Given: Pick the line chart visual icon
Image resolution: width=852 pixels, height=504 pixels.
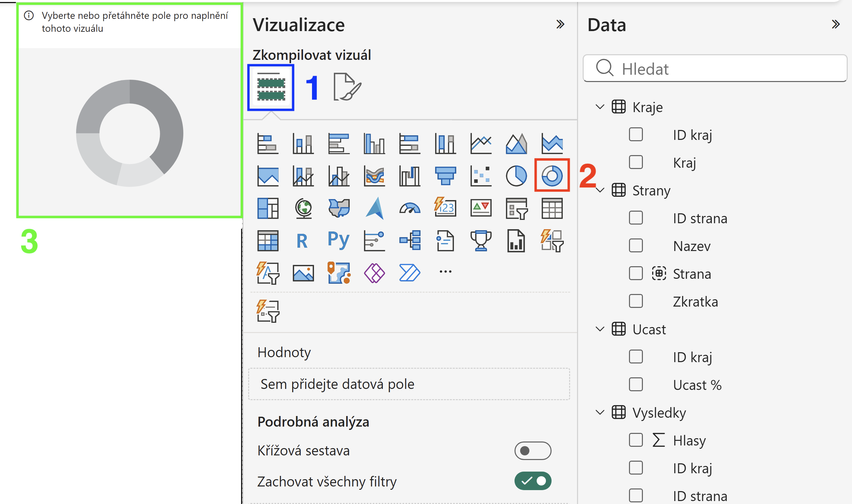Looking at the screenshot, I should pyautogui.click(x=481, y=144).
